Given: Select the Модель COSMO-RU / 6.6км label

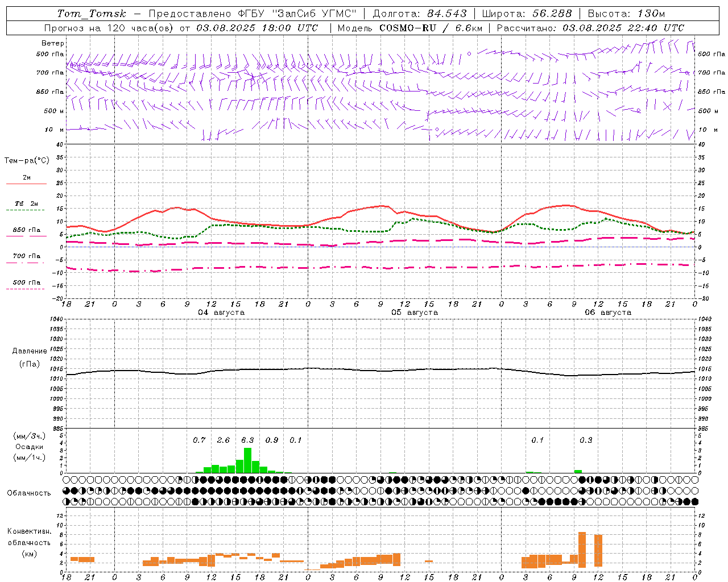Looking at the screenshot, I should tap(410, 28).
